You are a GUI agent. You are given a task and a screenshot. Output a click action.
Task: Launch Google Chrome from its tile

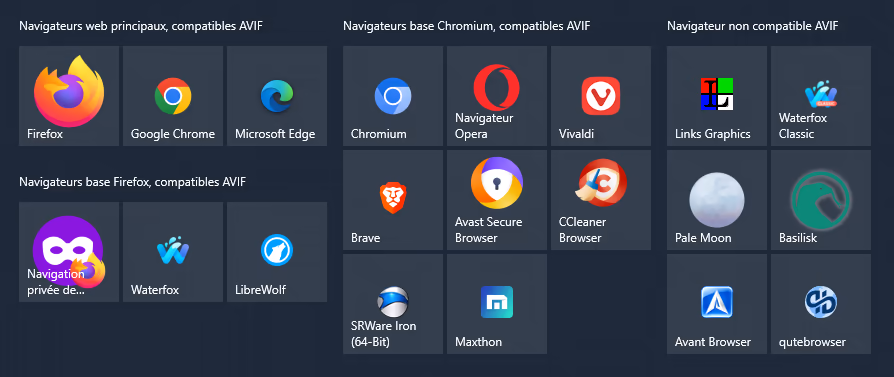coord(173,96)
